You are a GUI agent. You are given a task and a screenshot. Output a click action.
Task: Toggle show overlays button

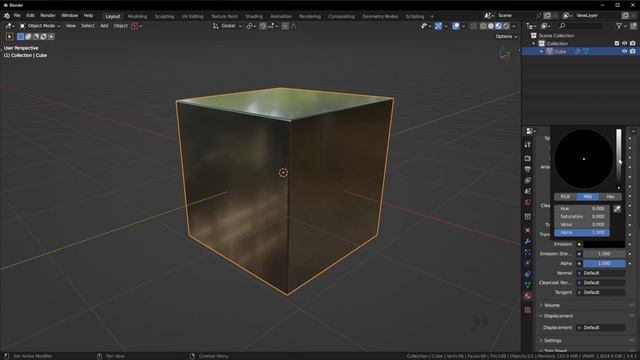[x=456, y=26]
